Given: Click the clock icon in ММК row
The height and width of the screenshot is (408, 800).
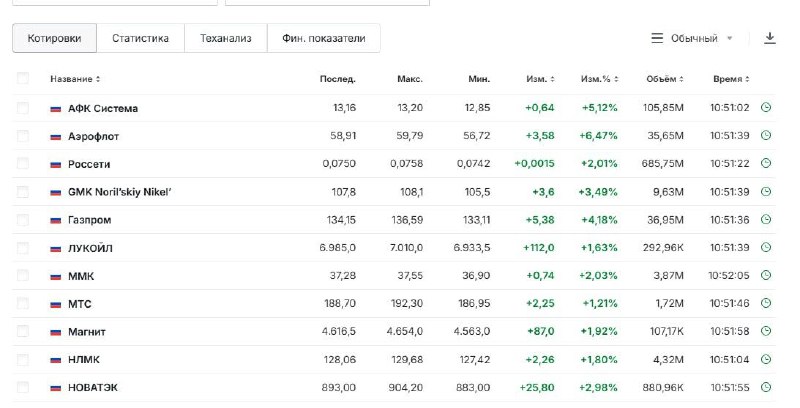Looking at the screenshot, I should pyautogui.click(x=765, y=275).
